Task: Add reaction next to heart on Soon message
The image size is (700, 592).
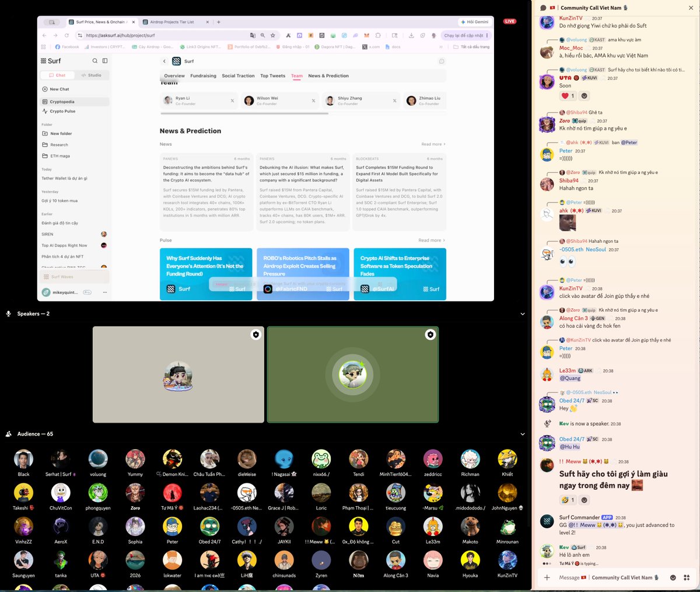Action: 584,96
